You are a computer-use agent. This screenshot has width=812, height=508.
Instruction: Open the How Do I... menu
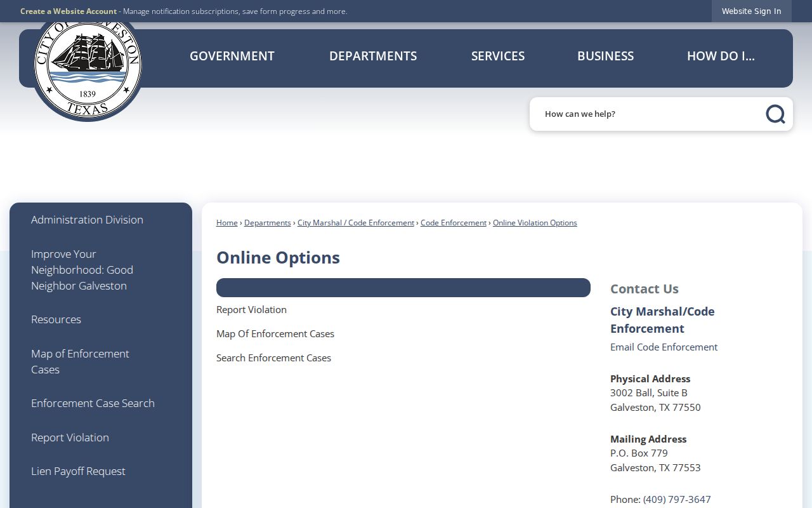[x=721, y=56]
